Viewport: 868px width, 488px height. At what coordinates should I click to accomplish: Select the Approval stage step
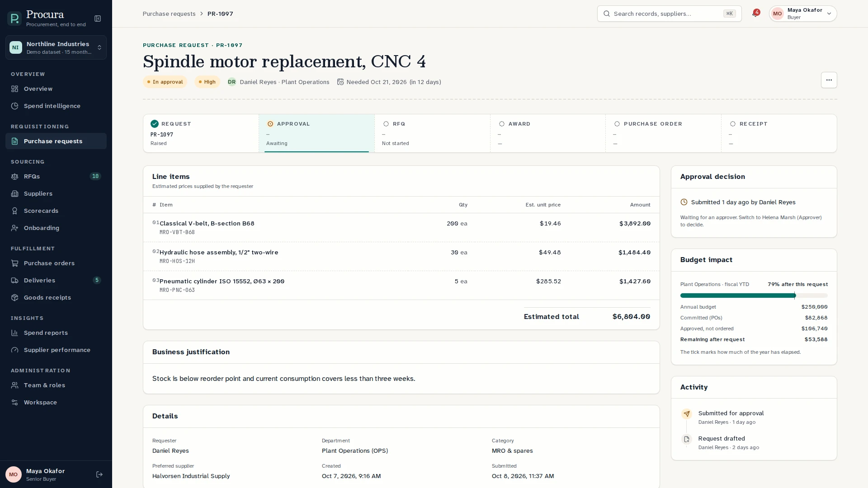pyautogui.click(x=316, y=133)
